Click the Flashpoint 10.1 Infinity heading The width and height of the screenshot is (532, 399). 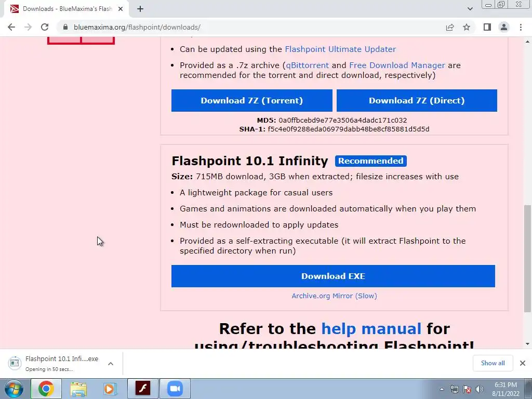coord(250,161)
